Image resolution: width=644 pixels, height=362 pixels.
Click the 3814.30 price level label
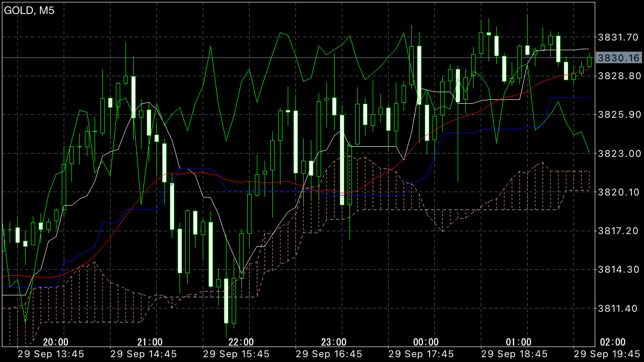618,269
